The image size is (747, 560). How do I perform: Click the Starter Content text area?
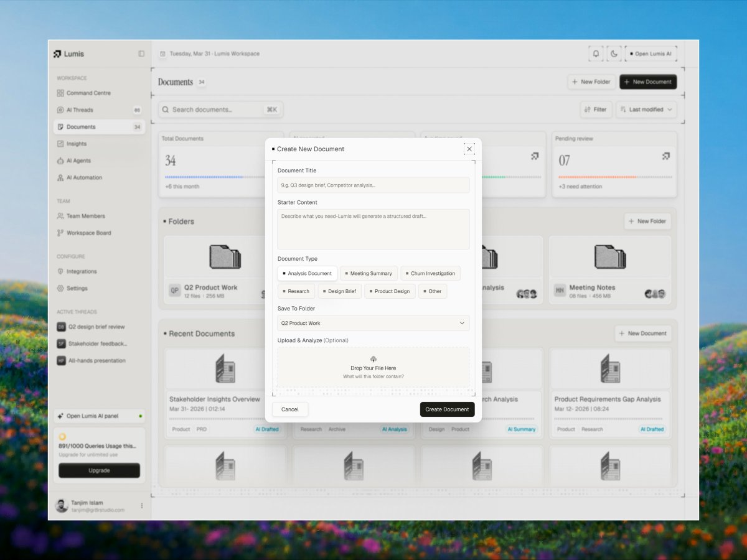click(x=374, y=229)
